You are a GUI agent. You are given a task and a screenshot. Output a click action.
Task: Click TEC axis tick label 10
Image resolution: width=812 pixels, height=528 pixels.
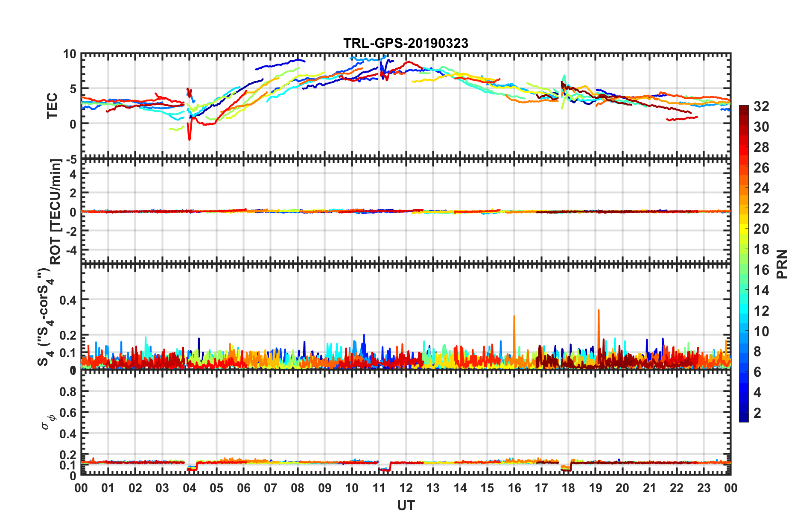click(69, 54)
